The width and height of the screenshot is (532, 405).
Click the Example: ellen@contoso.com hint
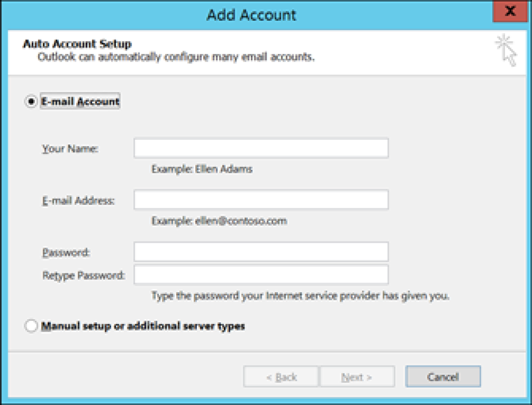[219, 221]
